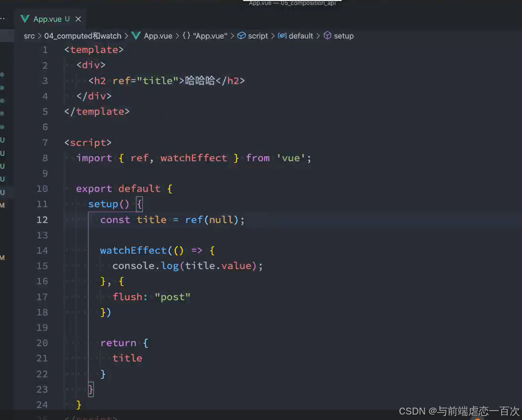Click the watchEffect call on line 14
The image size is (522, 420).
[133, 251]
